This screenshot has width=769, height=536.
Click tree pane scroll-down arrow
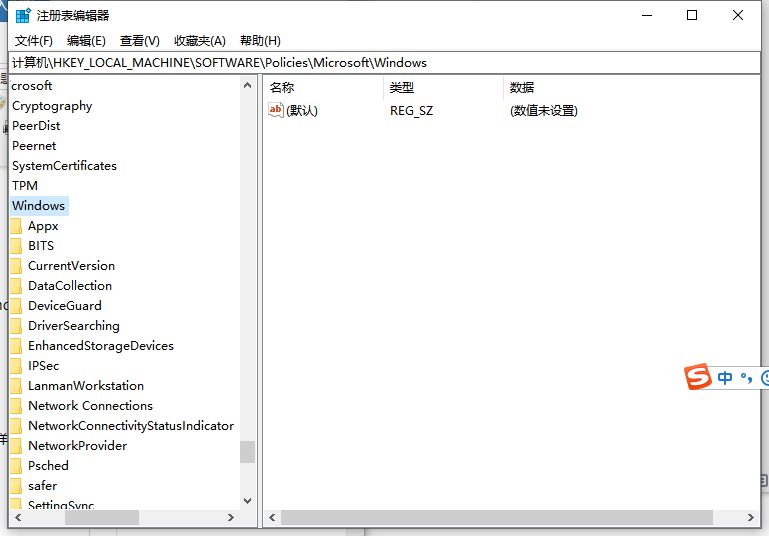tap(247, 499)
